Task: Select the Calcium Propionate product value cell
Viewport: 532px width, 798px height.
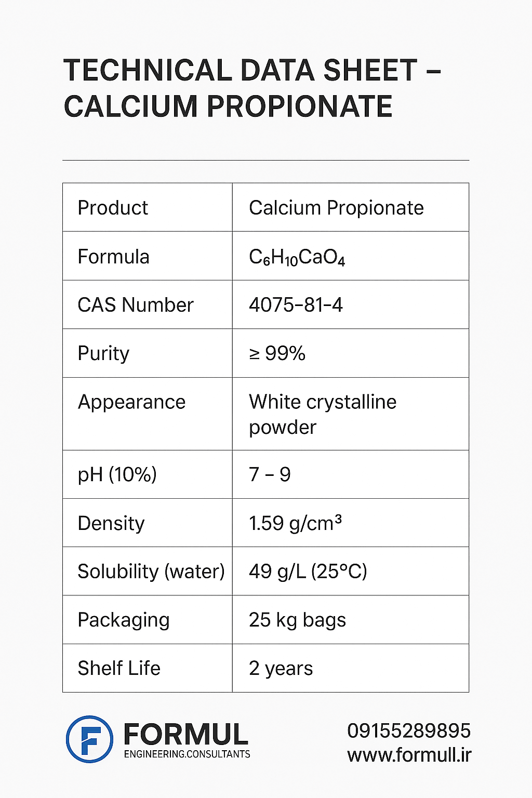Action: tap(336, 208)
